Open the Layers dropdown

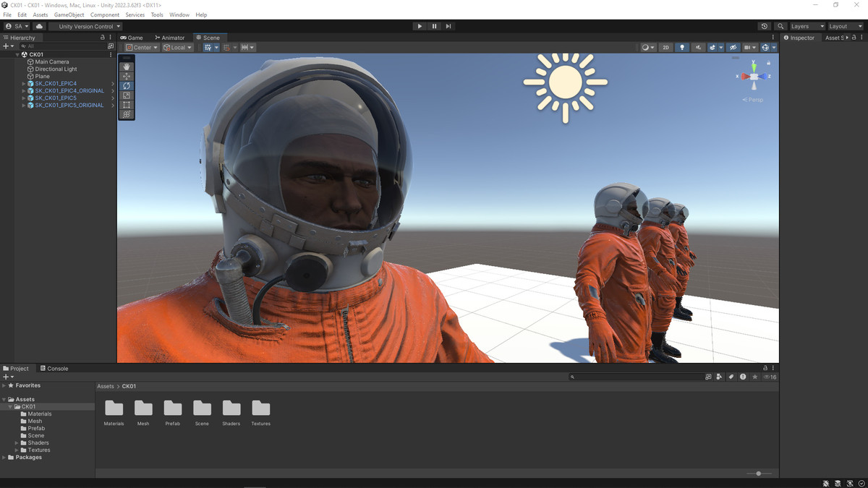[807, 26]
